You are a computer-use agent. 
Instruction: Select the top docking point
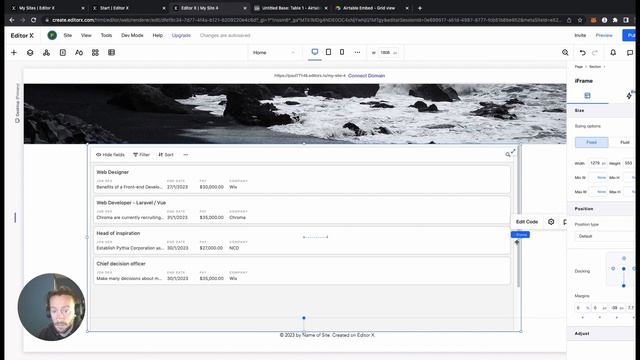624,258
